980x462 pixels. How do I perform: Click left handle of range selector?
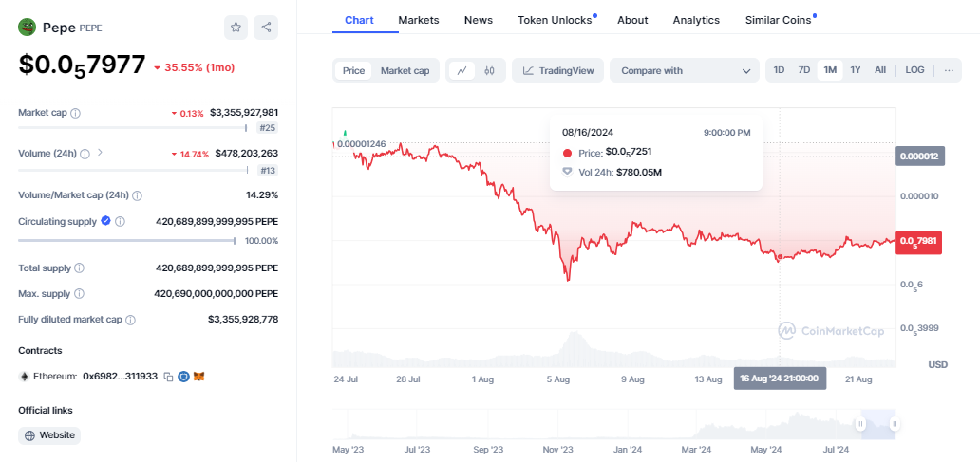point(860,425)
